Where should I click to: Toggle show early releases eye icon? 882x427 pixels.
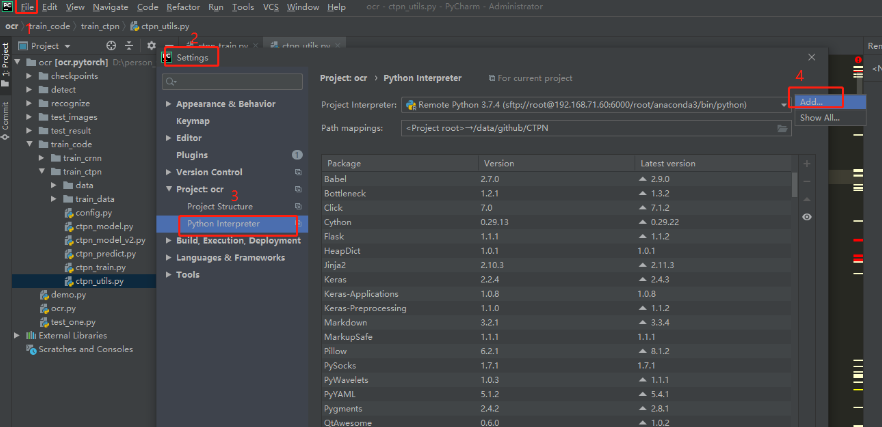tap(807, 217)
